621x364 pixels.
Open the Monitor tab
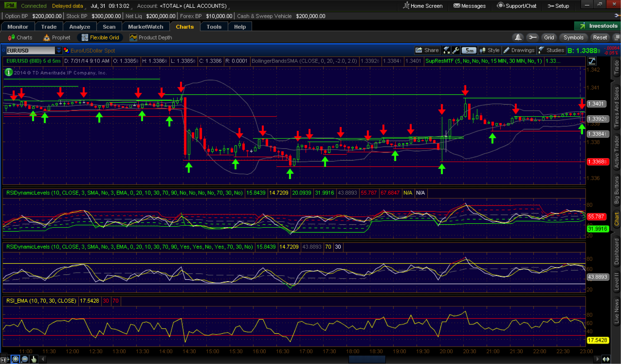(18, 27)
